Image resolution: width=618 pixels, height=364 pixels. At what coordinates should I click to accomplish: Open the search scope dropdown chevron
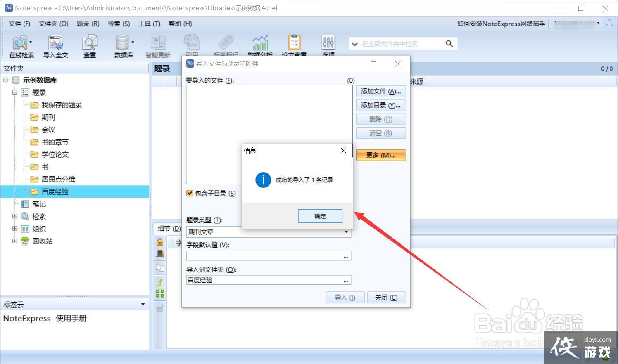pyautogui.click(x=354, y=44)
